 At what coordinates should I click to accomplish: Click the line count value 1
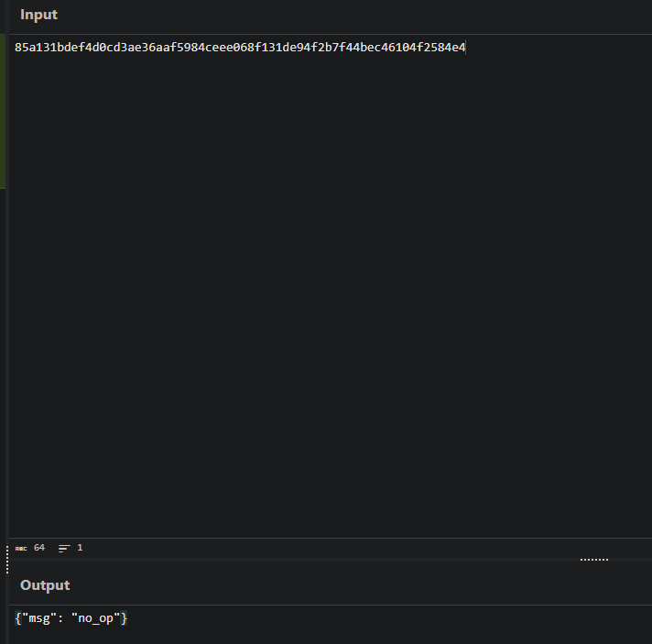[x=80, y=548]
